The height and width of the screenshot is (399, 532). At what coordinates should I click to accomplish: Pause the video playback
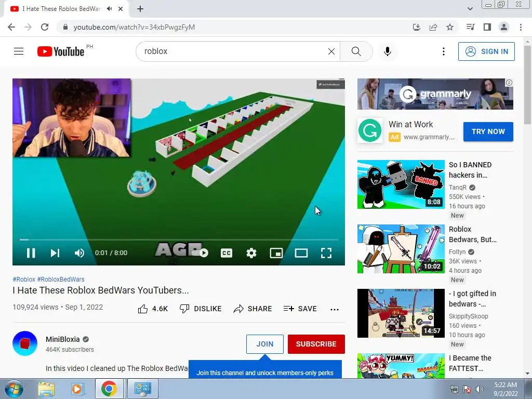[x=31, y=253]
